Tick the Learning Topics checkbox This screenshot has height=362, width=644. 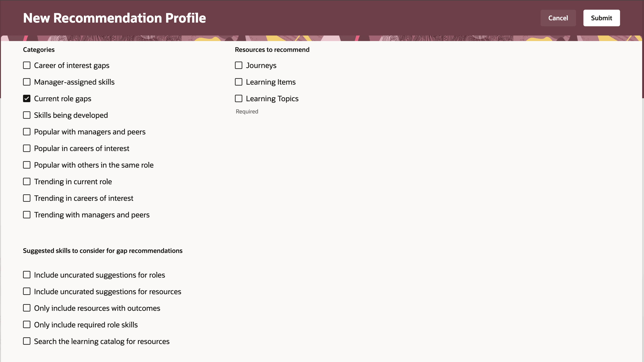[x=238, y=99]
